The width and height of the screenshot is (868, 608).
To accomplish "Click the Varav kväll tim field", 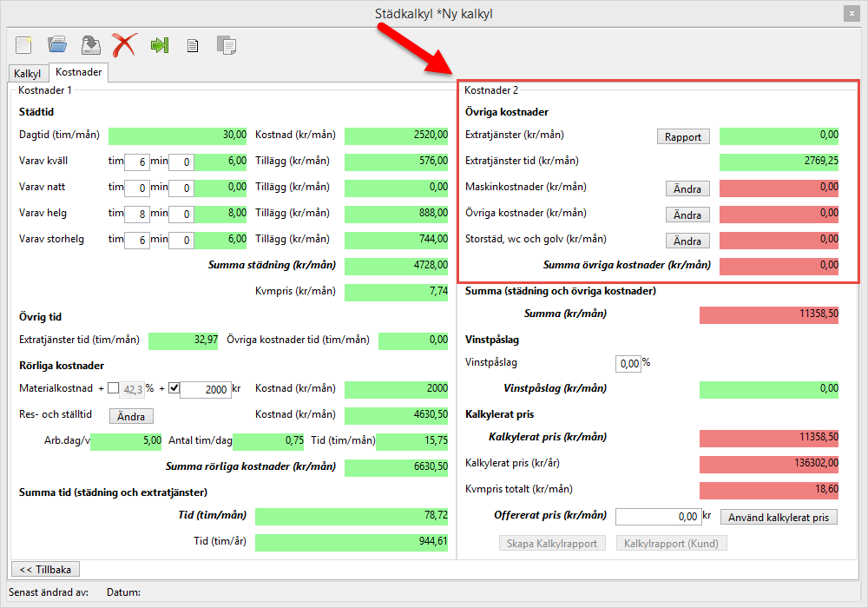I will (136, 162).
